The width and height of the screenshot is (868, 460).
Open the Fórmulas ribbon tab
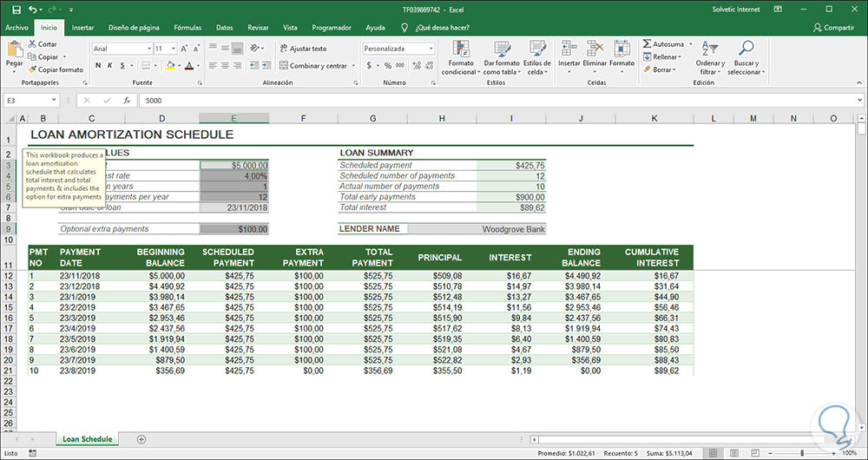coord(187,28)
